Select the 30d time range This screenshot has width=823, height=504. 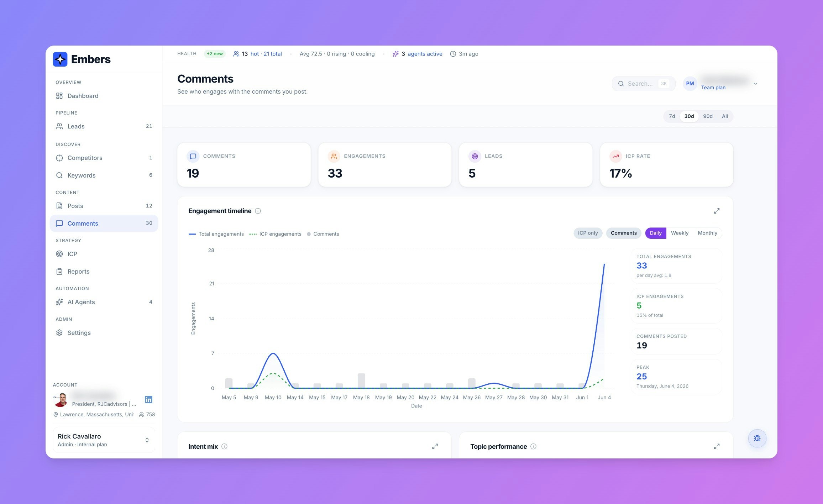[689, 116]
